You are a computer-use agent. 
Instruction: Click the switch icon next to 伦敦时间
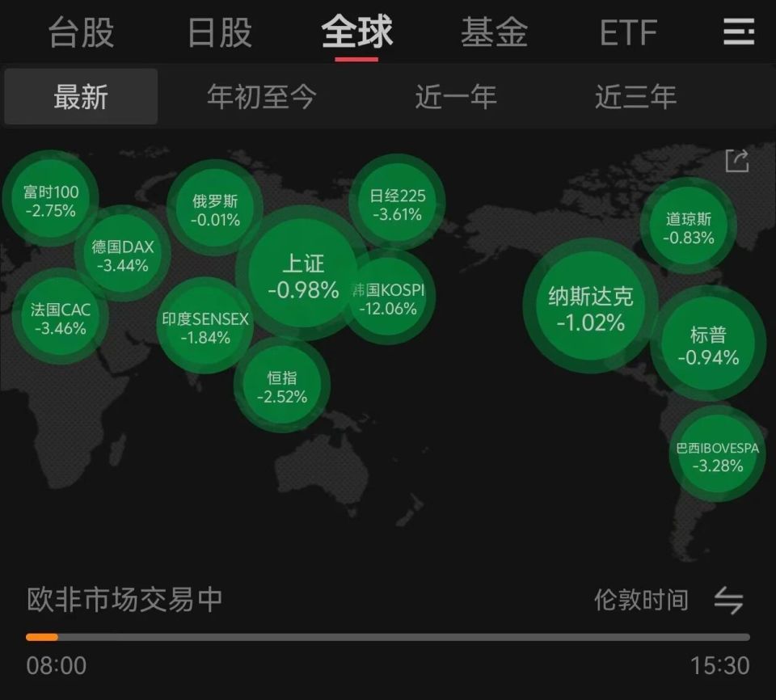point(727,600)
